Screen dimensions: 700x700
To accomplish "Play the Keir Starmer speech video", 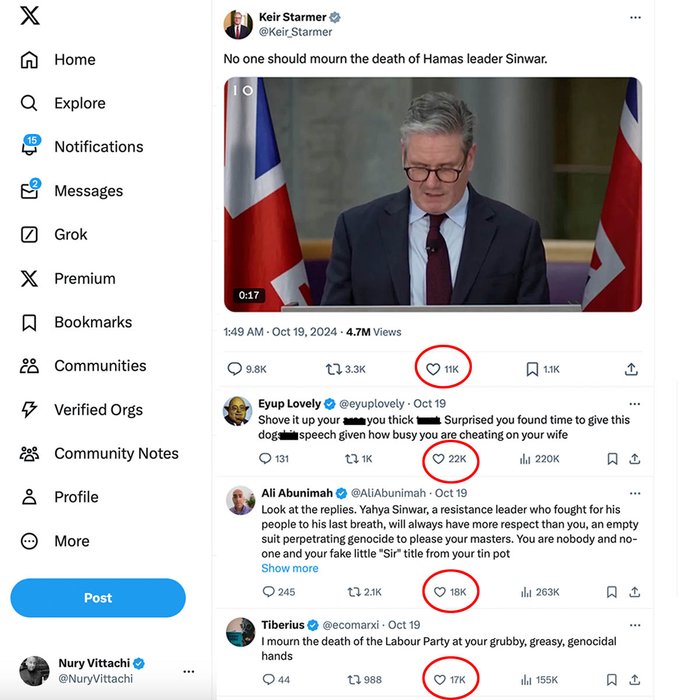I will coord(432,194).
